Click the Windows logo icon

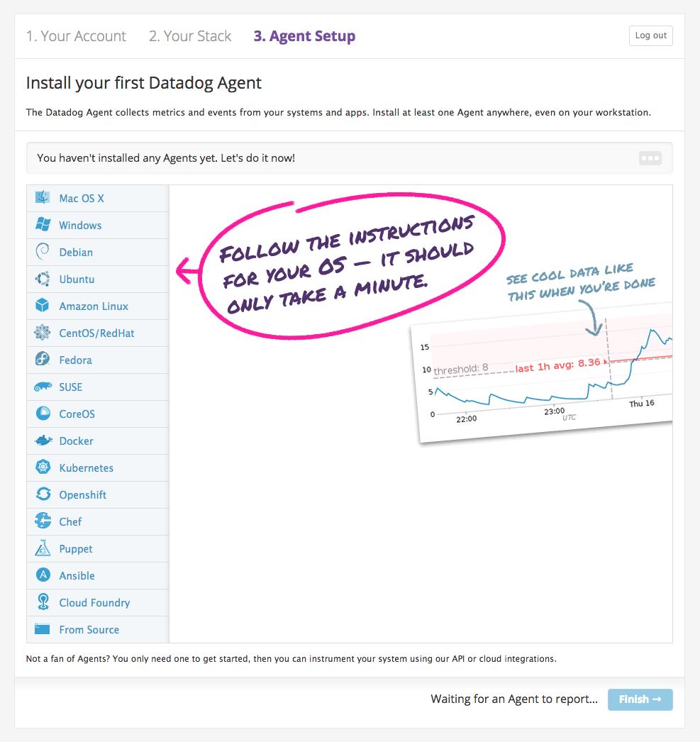click(x=43, y=225)
